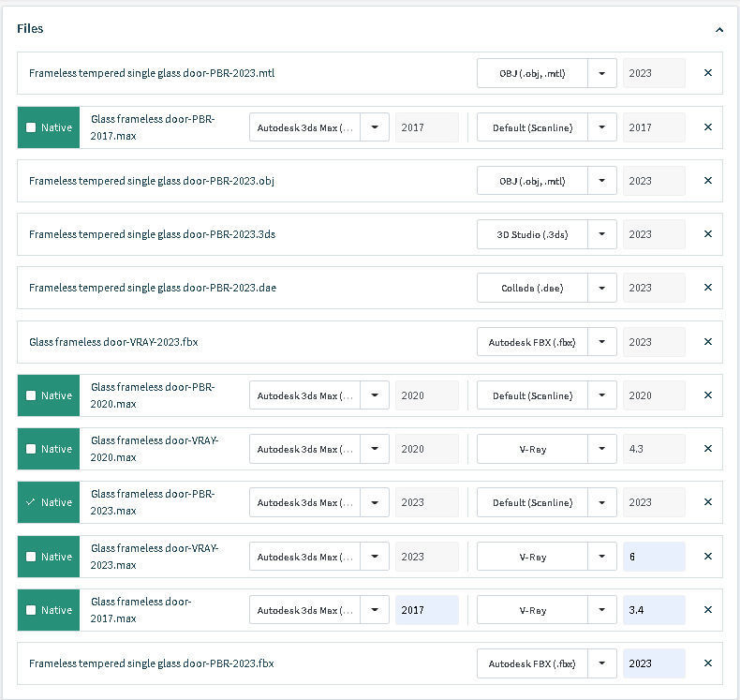Click version field 2023 for PBR-2023.fbx
The height and width of the screenshot is (700, 740).
tap(653, 663)
